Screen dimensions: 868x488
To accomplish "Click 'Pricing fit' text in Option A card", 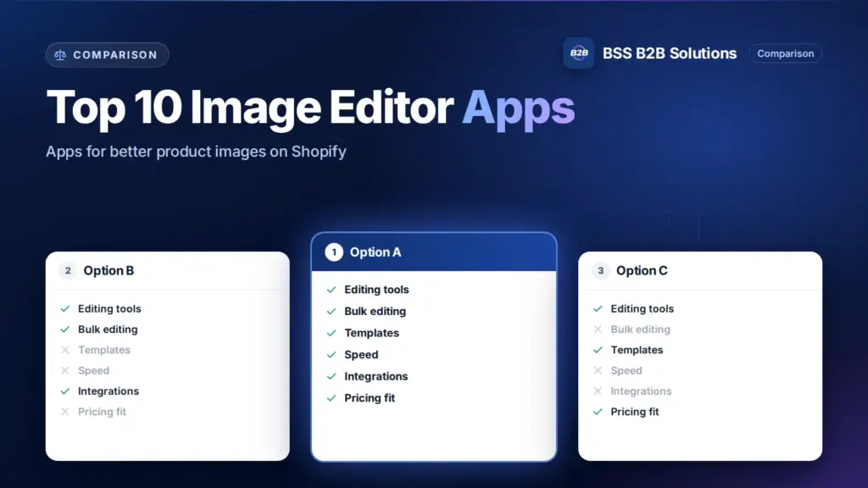I will (x=370, y=398).
